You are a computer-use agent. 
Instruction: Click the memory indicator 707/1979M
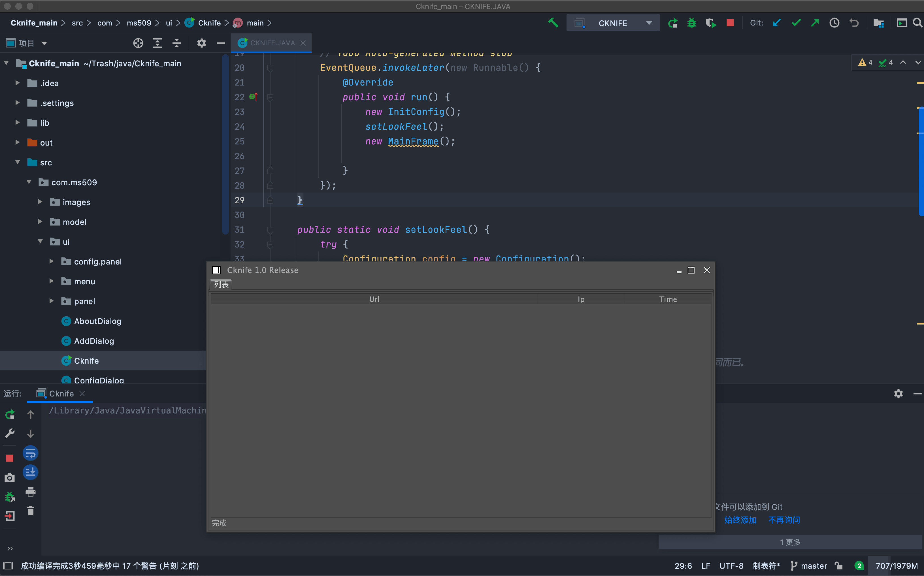[896, 566]
